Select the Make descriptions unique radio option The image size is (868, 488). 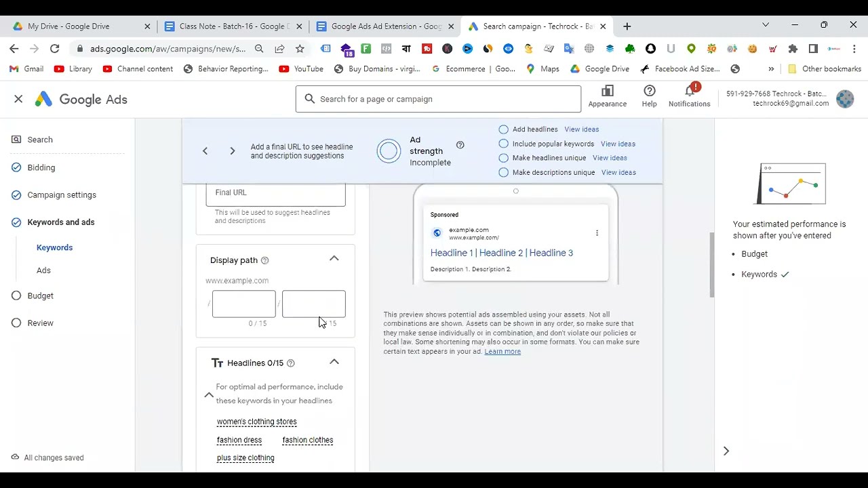click(x=503, y=172)
